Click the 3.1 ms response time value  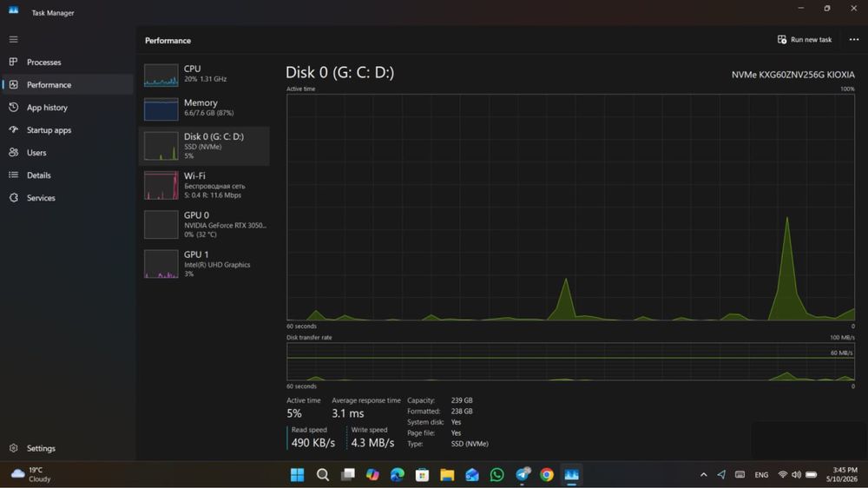348,413
